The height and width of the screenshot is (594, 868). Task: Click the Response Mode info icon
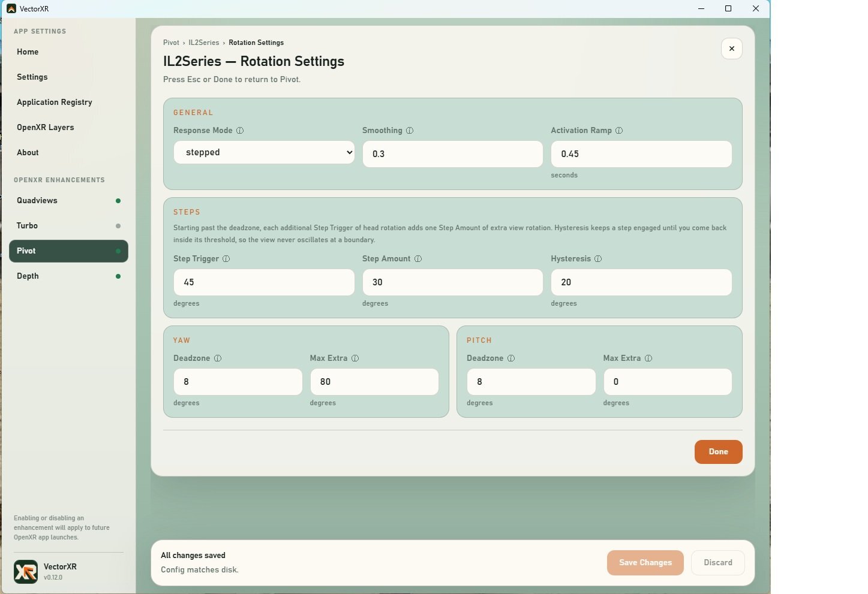click(x=240, y=131)
